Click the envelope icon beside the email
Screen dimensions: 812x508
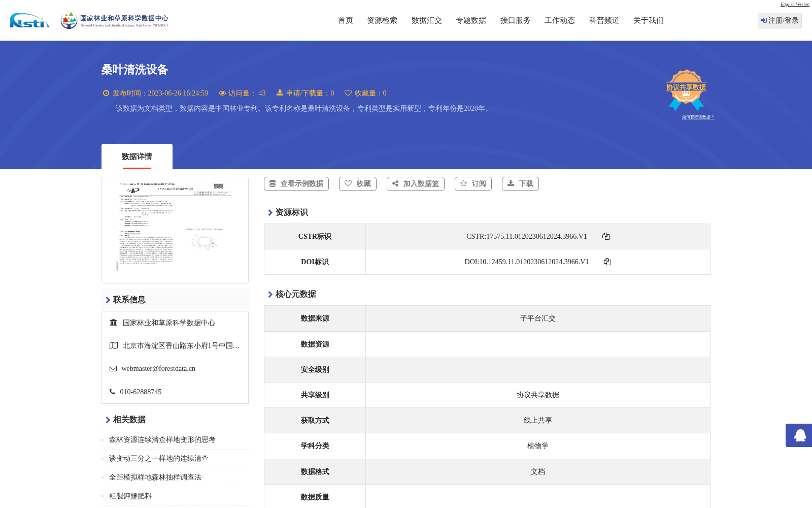113,369
